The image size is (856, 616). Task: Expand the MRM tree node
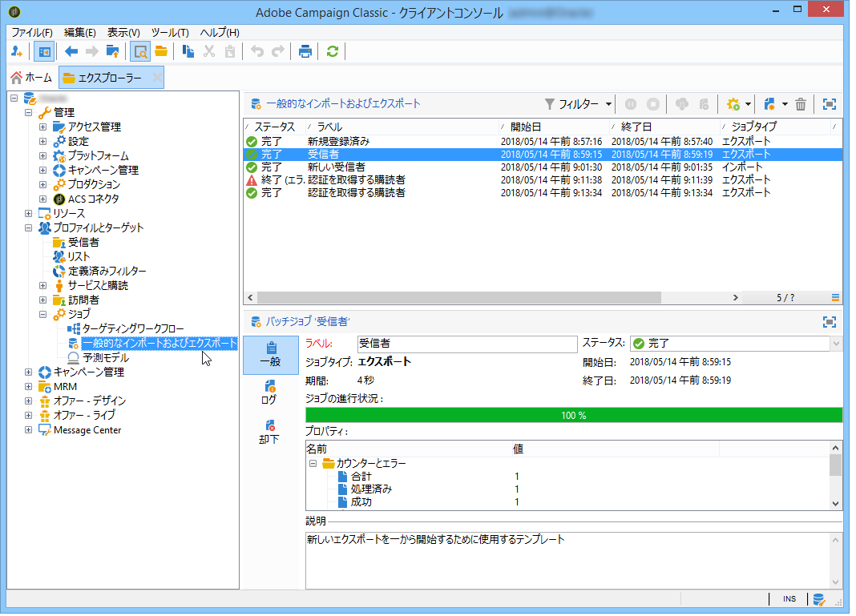click(x=28, y=387)
